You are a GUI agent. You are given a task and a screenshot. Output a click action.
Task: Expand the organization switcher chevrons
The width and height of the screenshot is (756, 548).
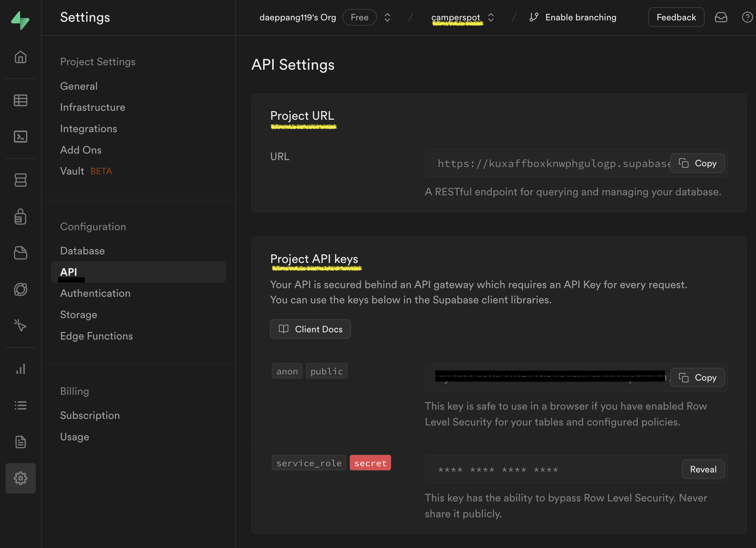pos(387,17)
